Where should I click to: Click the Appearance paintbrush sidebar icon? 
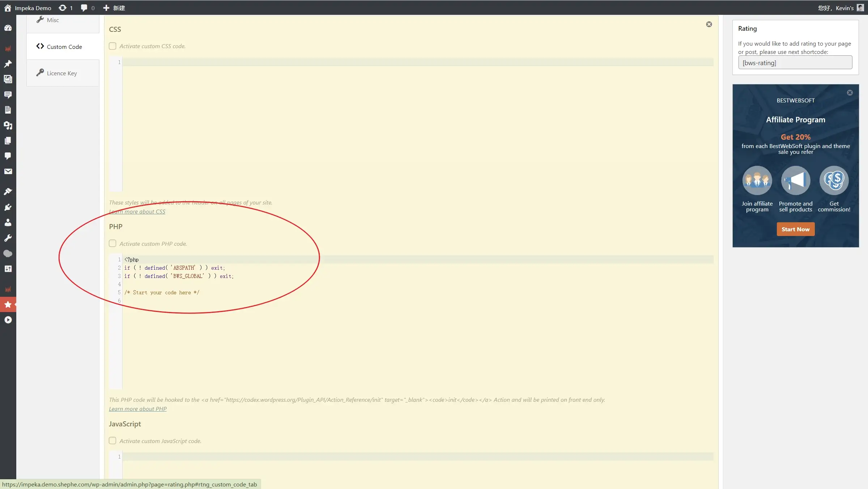pos(8,191)
